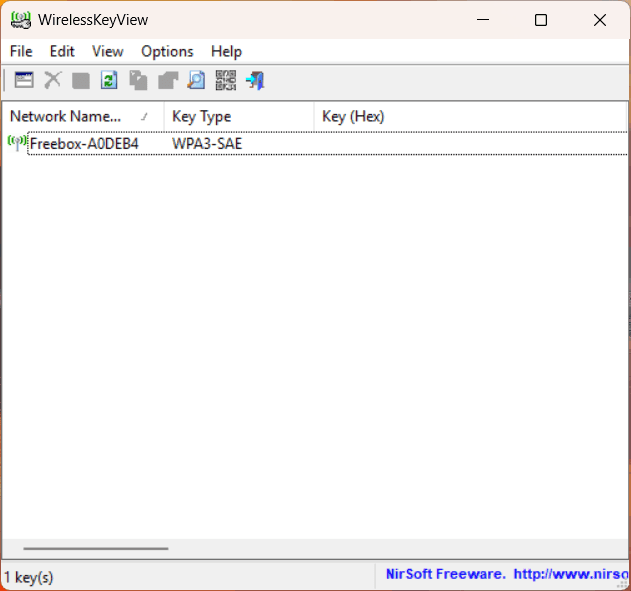Minimize the WirelessKeyView window
Image resolution: width=631 pixels, height=591 pixels.
click(483, 20)
